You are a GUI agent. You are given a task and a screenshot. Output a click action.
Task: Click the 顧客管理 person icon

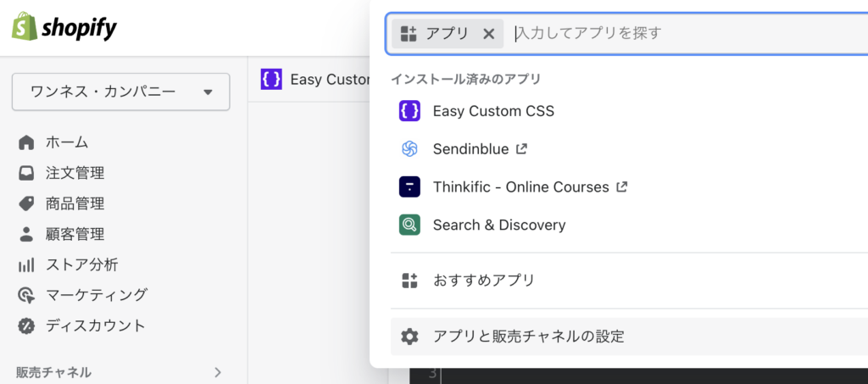(x=26, y=235)
